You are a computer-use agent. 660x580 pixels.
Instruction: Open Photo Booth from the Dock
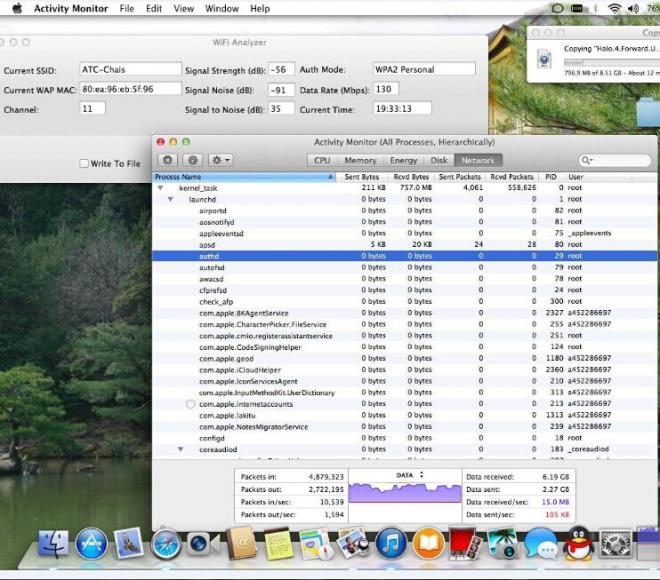tap(466, 544)
